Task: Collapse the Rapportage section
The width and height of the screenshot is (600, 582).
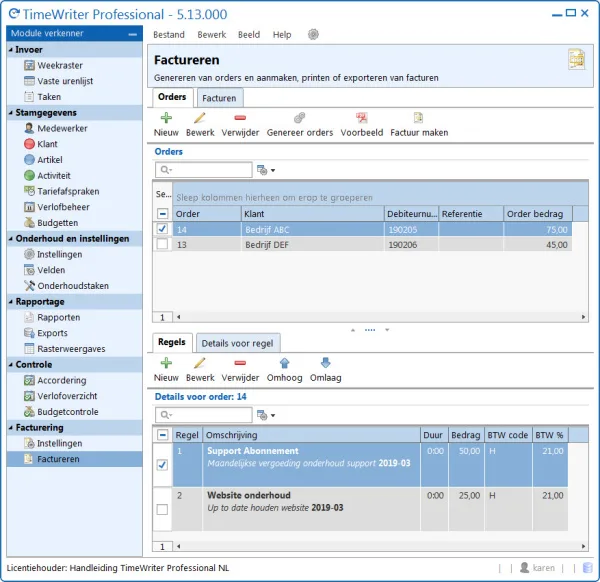Action: [x=11, y=302]
